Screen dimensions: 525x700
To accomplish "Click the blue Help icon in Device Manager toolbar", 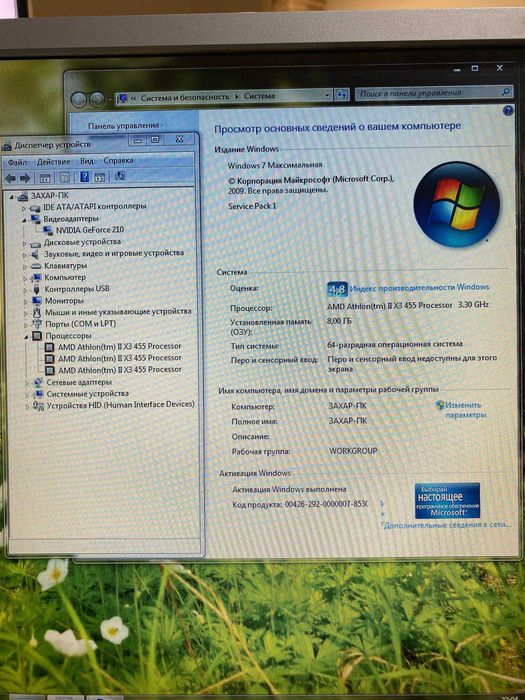I will coord(84,177).
